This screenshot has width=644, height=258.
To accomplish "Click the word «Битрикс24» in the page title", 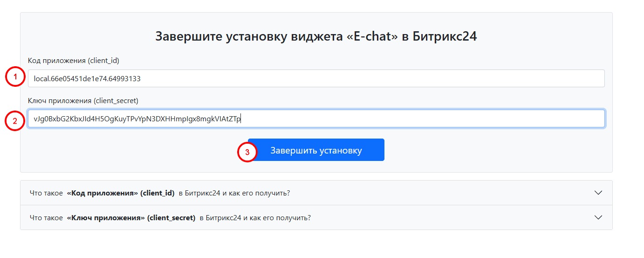I will (x=445, y=36).
